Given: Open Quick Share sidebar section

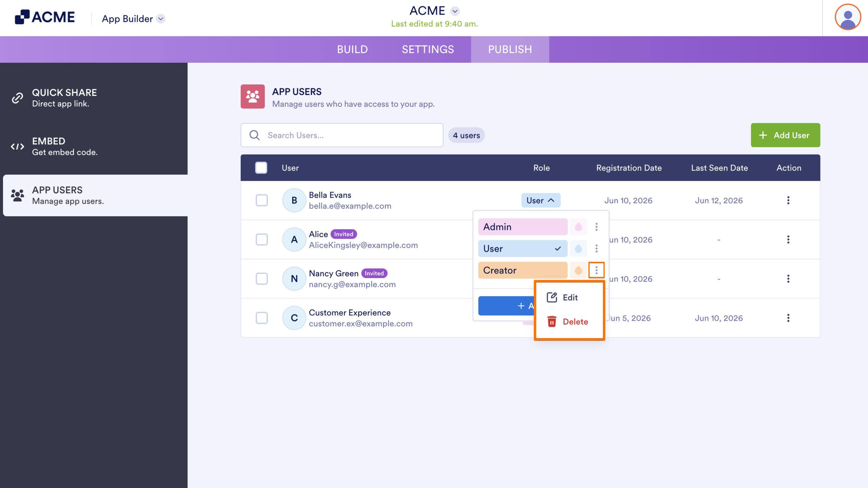Looking at the screenshot, I should (94, 98).
